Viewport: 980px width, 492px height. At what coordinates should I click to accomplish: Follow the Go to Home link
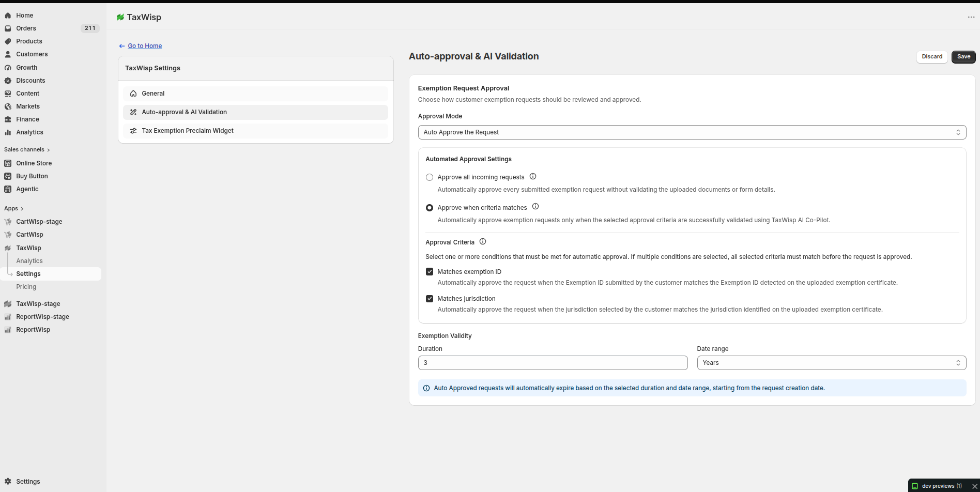pos(145,46)
